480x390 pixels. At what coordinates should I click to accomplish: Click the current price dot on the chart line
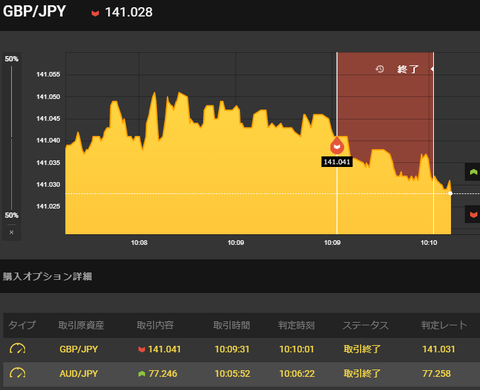[x=450, y=193]
